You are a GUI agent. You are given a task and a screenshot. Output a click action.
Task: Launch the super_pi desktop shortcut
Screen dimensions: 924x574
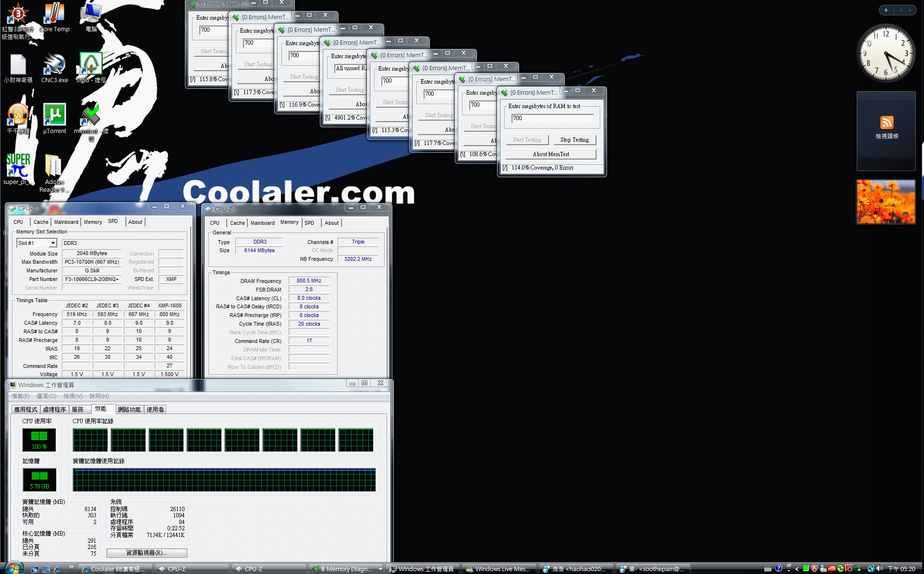[18, 170]
